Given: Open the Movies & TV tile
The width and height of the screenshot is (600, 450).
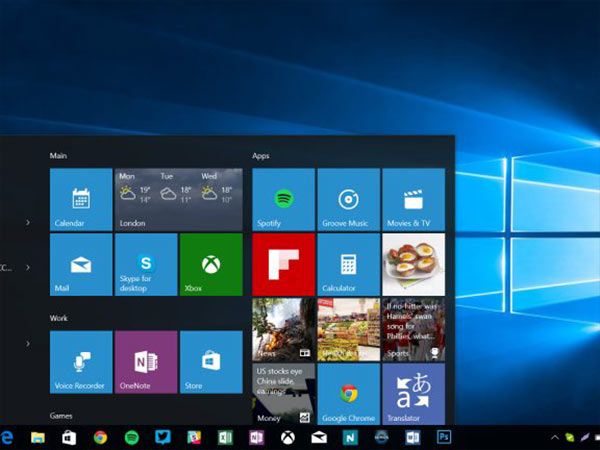Looking at the screenshot, I should point(413,199).
